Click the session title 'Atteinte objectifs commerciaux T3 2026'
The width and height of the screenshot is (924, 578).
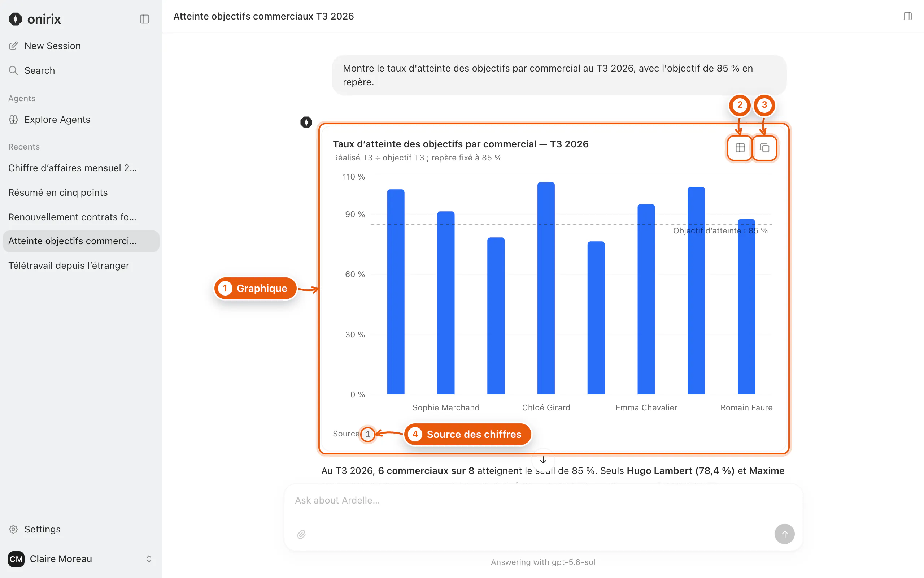(263, 16)
